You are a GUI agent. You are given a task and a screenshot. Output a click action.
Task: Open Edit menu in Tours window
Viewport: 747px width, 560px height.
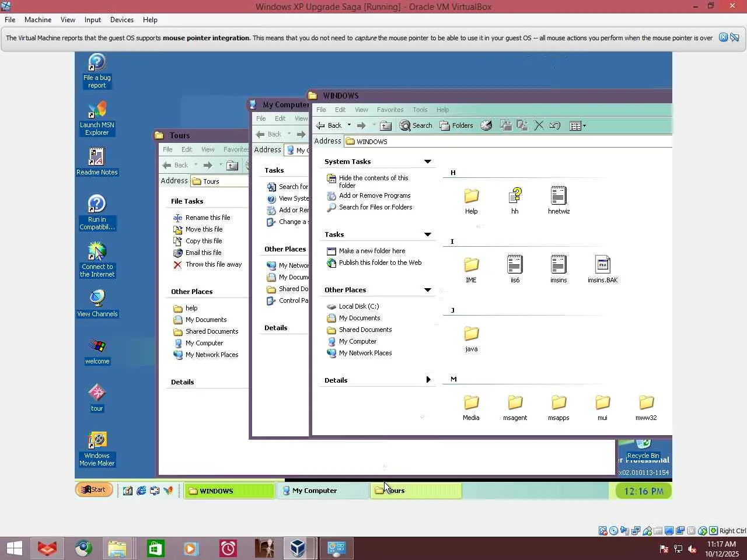click(x=187, y=149)
